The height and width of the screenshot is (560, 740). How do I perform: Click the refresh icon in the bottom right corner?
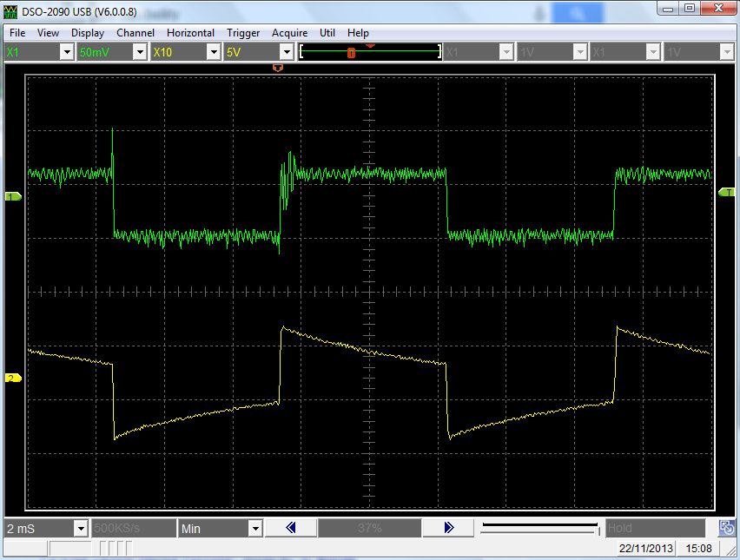pyautogui.click(x=726, y=528)
